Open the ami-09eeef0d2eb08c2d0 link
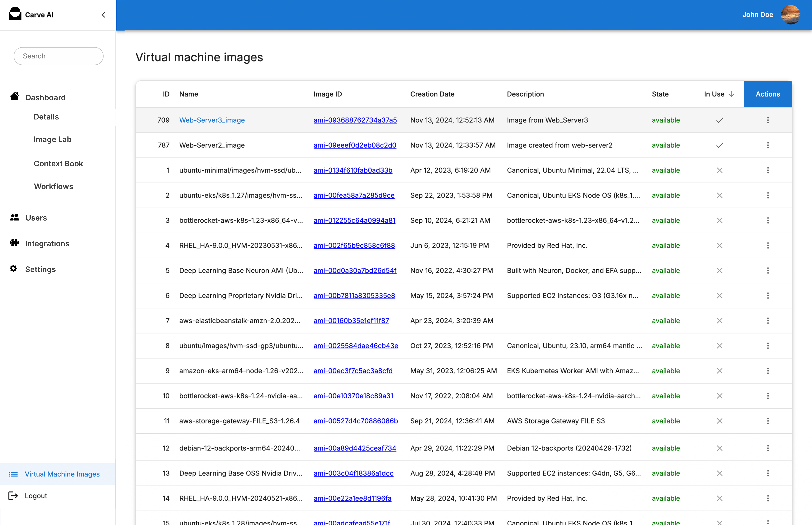Viewport: 812px width, 525px height. click(355, 145)
